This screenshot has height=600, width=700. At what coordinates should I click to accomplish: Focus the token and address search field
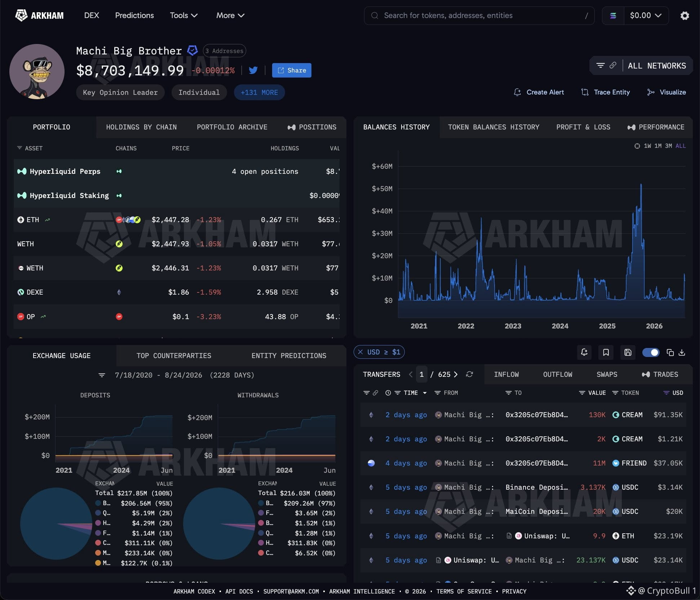(x=479, y=16)
